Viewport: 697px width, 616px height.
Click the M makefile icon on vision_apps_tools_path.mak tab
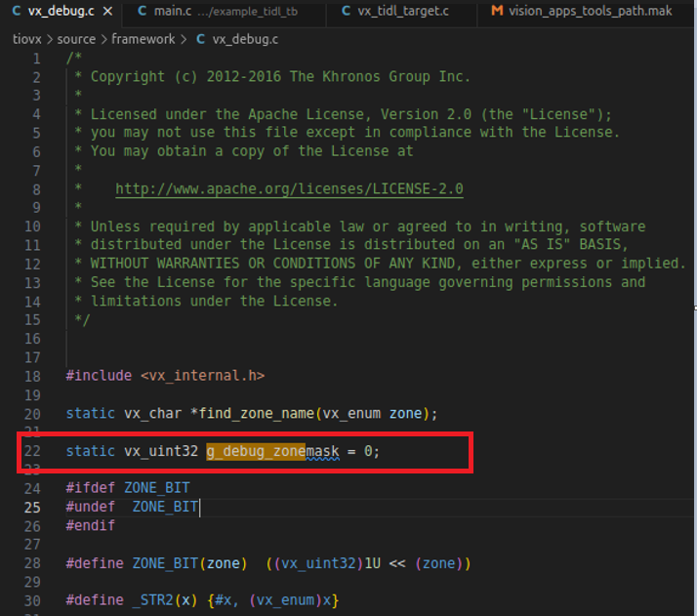pyautogui.click(x=498, y=12)
